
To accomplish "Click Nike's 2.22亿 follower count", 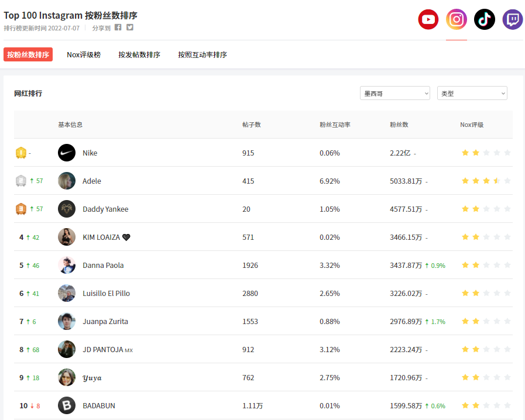I will [x=400, y=153].
